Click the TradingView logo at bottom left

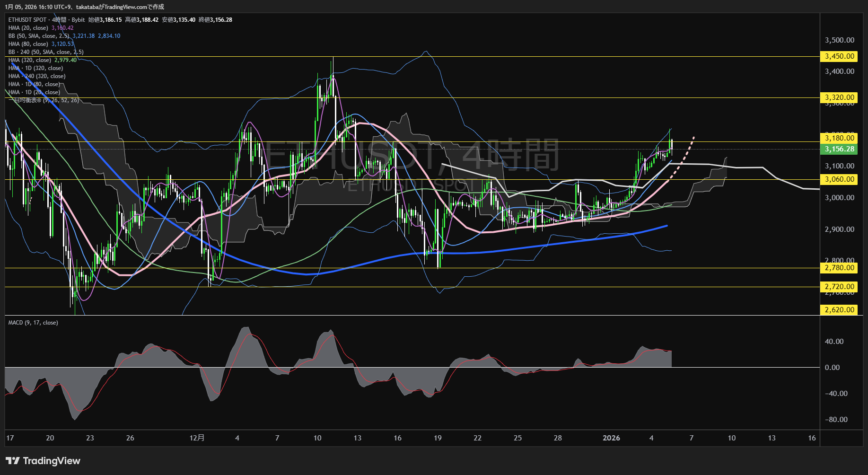(43, 461)
